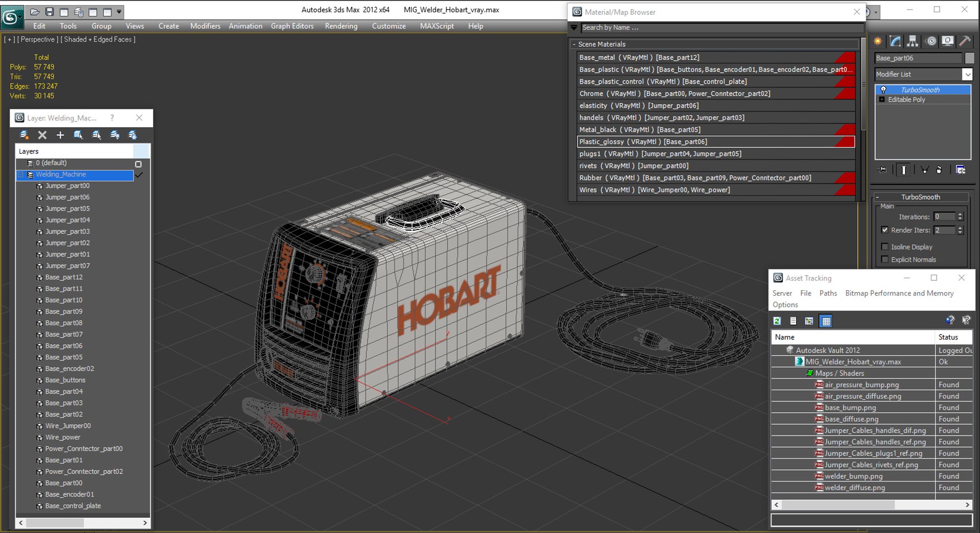Viewport: 980px width, 533px height.
Task: Open the Modifier List dropdown
Action: click(967, 75)
